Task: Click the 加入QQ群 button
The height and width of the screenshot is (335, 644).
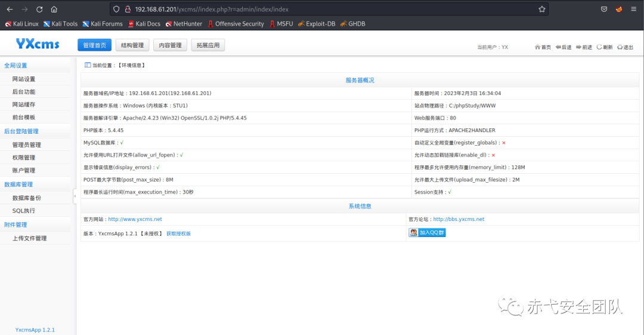Action: pos(427,232)
